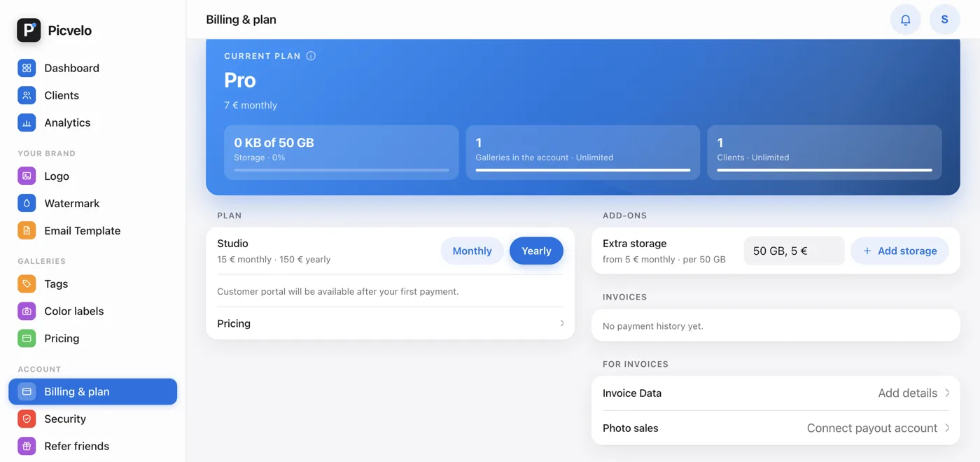The image size is (980, 462).
Task: Open Color labels page
Action: pos(92,311)
